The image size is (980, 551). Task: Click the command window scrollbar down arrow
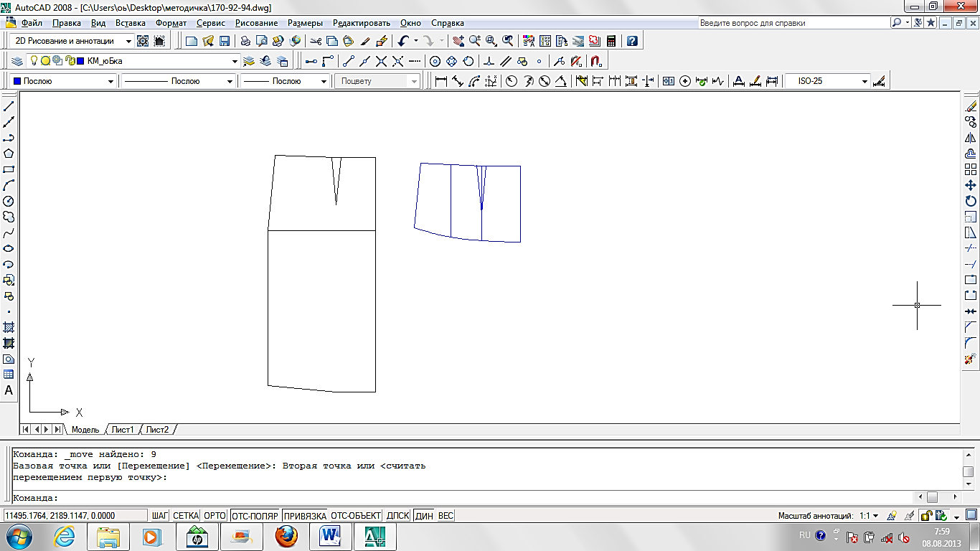(x=968, y=483)
